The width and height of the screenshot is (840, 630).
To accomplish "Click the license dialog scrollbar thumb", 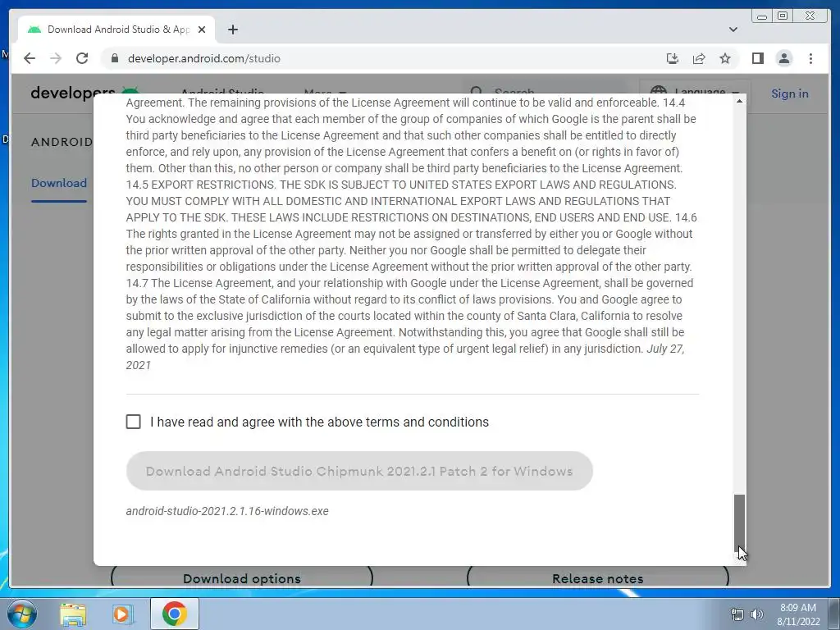I will (739, 524).
